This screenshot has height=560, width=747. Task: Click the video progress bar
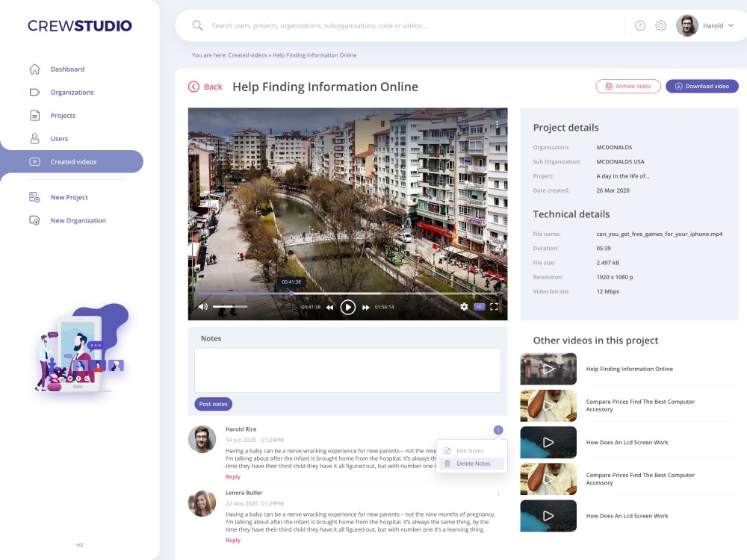(x=348, y=293)
